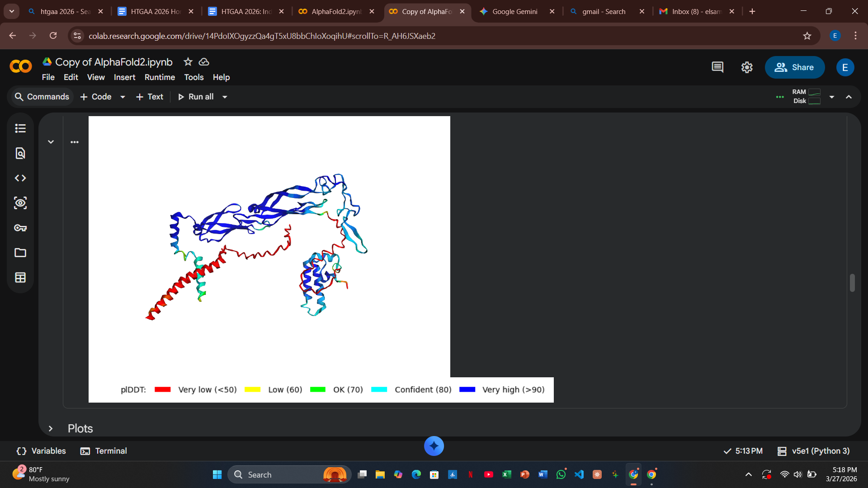Open the File menu
The image size is (868, 488).
(x=48, y=77)
